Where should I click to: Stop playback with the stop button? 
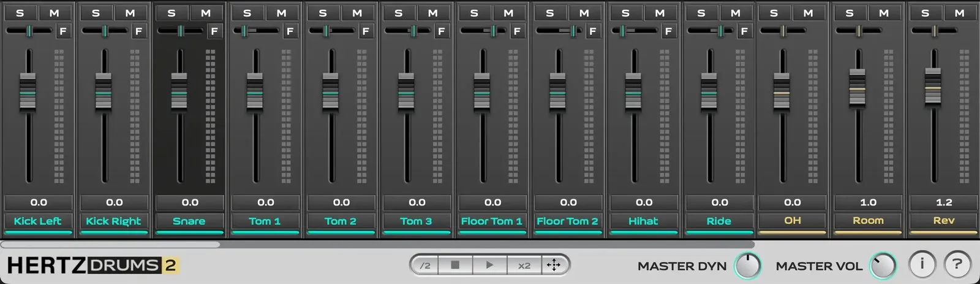(x=455, y=265)
